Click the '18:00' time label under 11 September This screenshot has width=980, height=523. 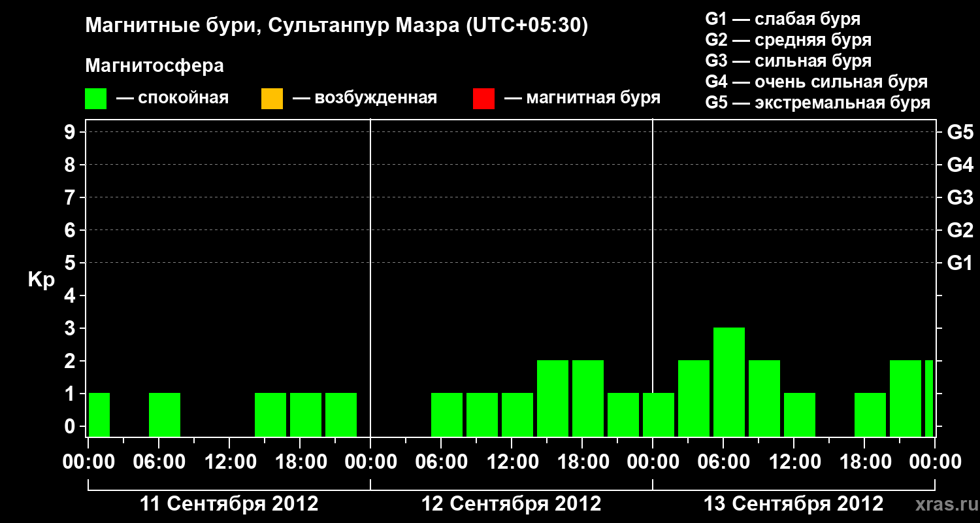[x=300, y=462]
